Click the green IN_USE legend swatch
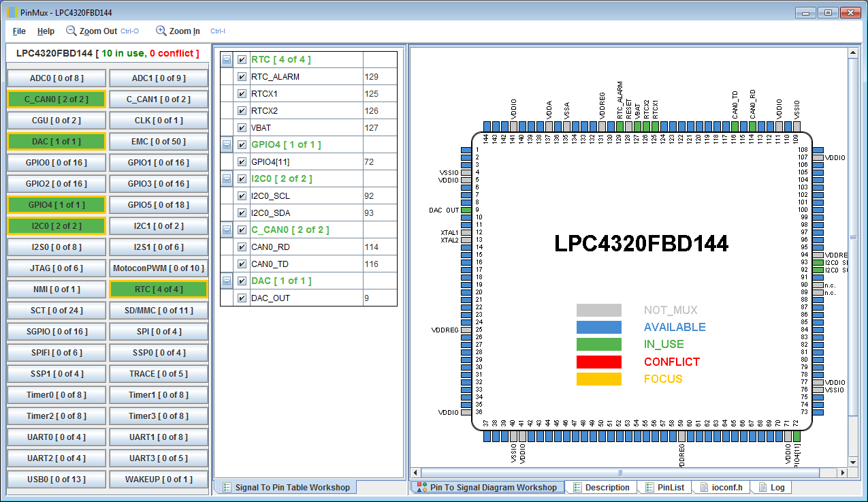Viewport: 868px width, 502px height. [598, 345]
